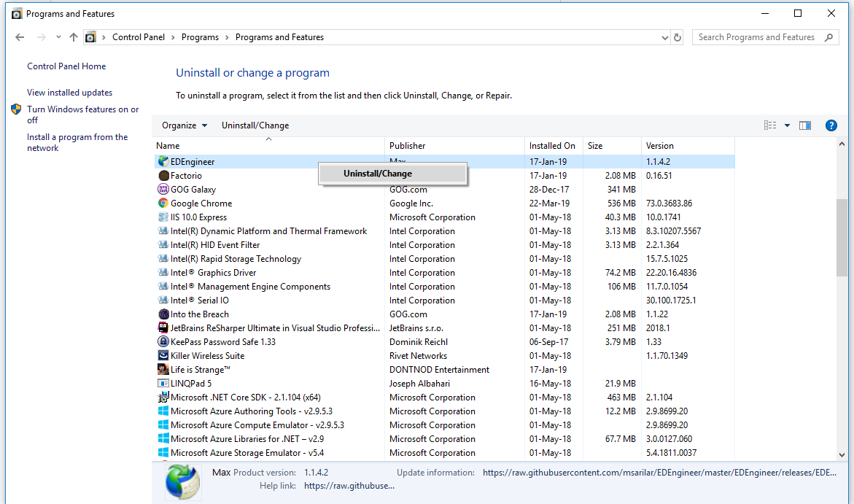Image resolution: width=854 pixels, height=504 pixels.
Task: Click the Update information GitHub URL
Action: [659, 473]
